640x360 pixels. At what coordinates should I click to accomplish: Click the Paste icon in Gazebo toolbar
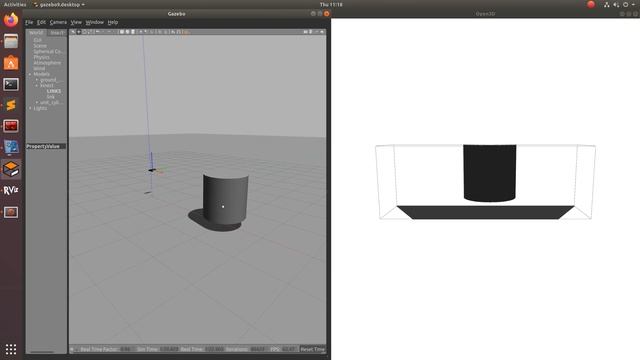165,32
